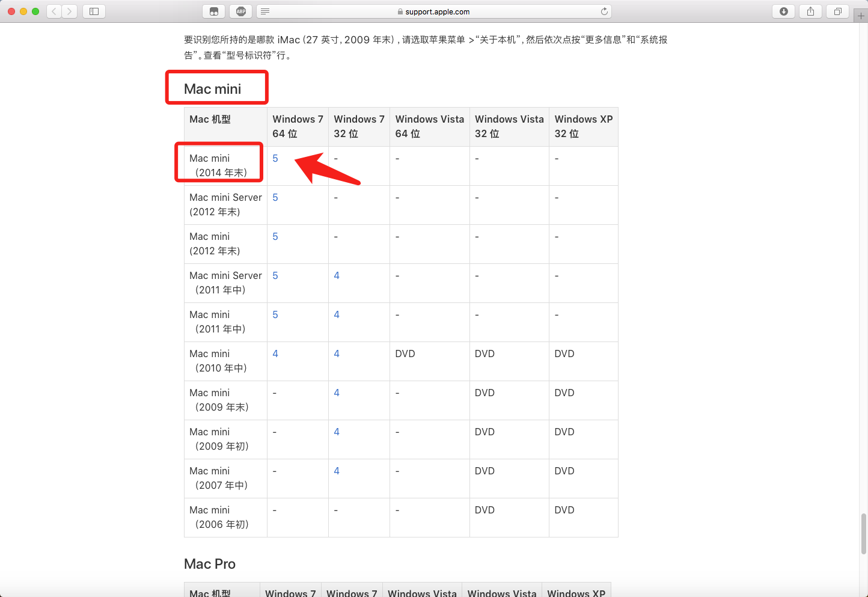Show the downloads list
The width and height of the screenshot is (868, 597).
tap(784, 11)
